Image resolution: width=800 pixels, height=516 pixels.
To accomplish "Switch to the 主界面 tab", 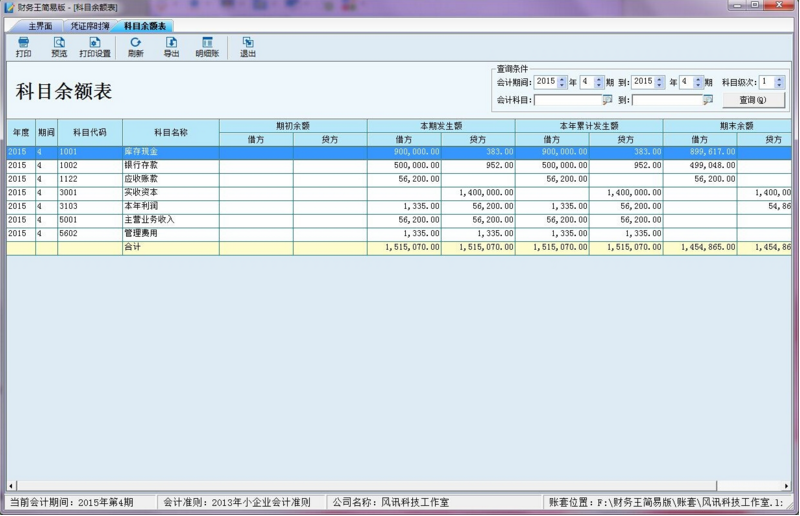I will pyautogui.click(x=40, y=26).
